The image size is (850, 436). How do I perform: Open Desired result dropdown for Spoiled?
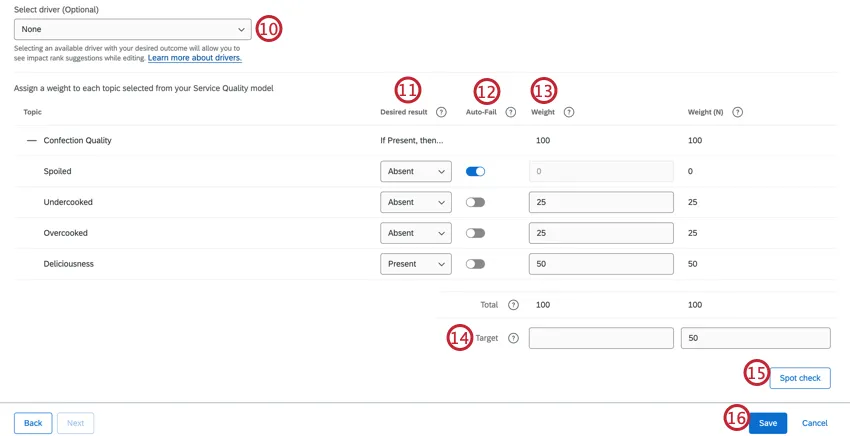point(415,172)
